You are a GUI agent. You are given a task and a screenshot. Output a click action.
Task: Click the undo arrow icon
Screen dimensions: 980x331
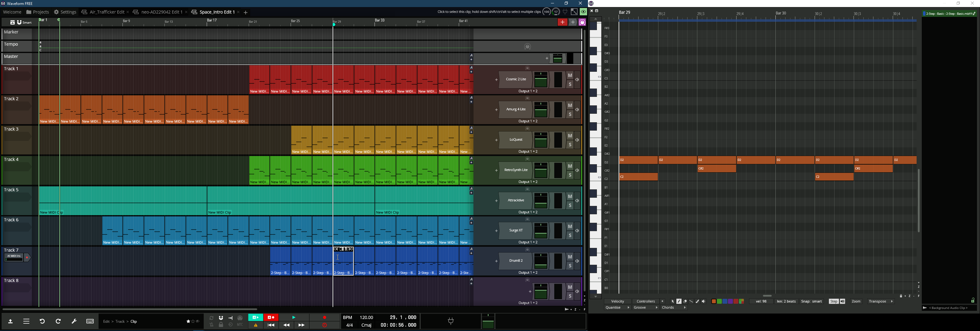pyautogui.click(x=42, y=321)
